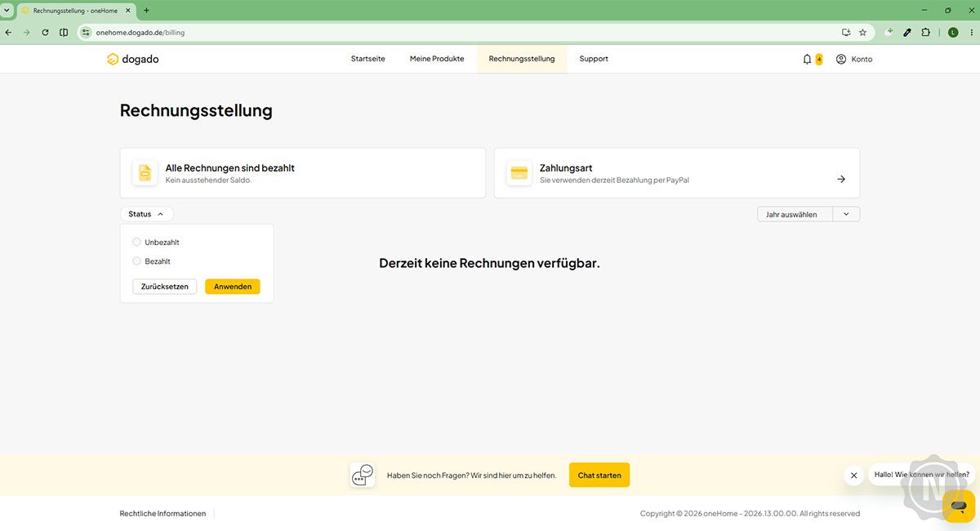Open the yellow chat widget launcher
This screenshot has width=980, height=531.
[959, 506]
